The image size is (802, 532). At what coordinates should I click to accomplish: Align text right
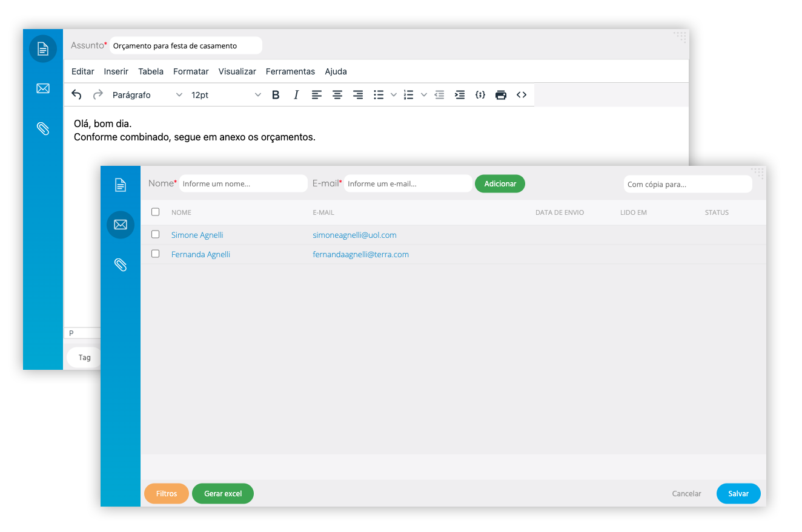tap(358, 94)
